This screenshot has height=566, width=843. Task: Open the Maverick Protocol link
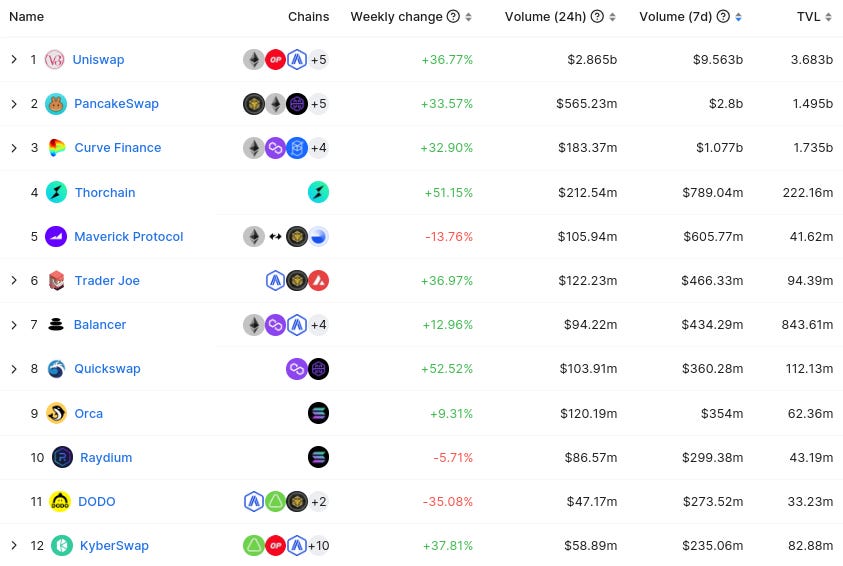128,237
